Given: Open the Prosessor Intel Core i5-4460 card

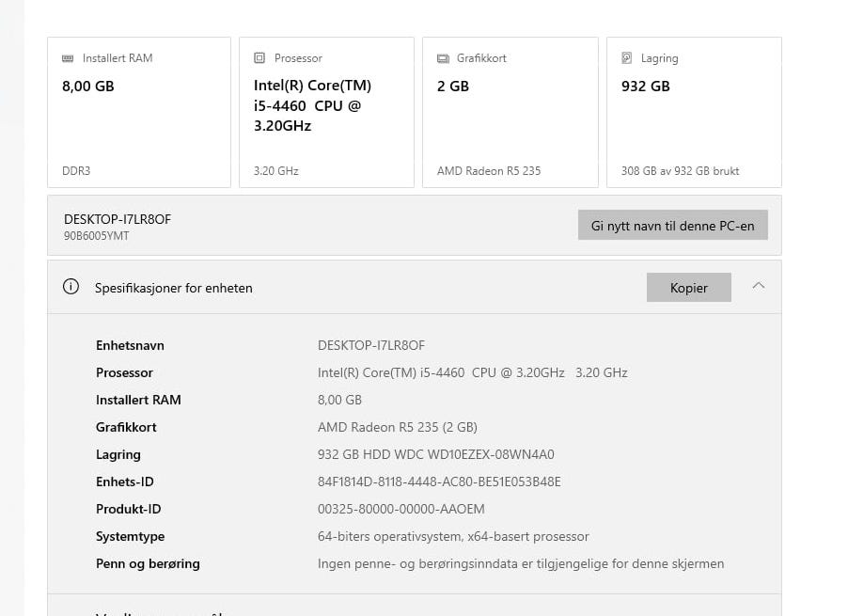Looking at the screenshot, I should (x=326, y=113).
